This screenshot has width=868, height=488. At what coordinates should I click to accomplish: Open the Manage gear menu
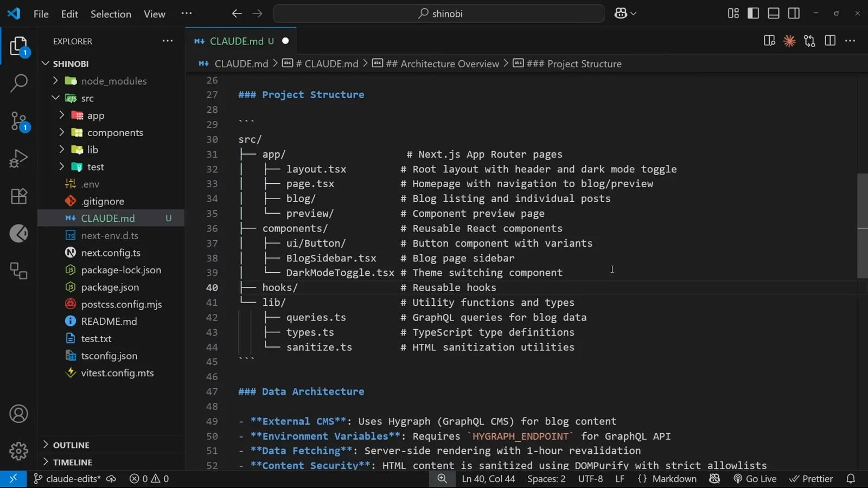coord(18,451)
